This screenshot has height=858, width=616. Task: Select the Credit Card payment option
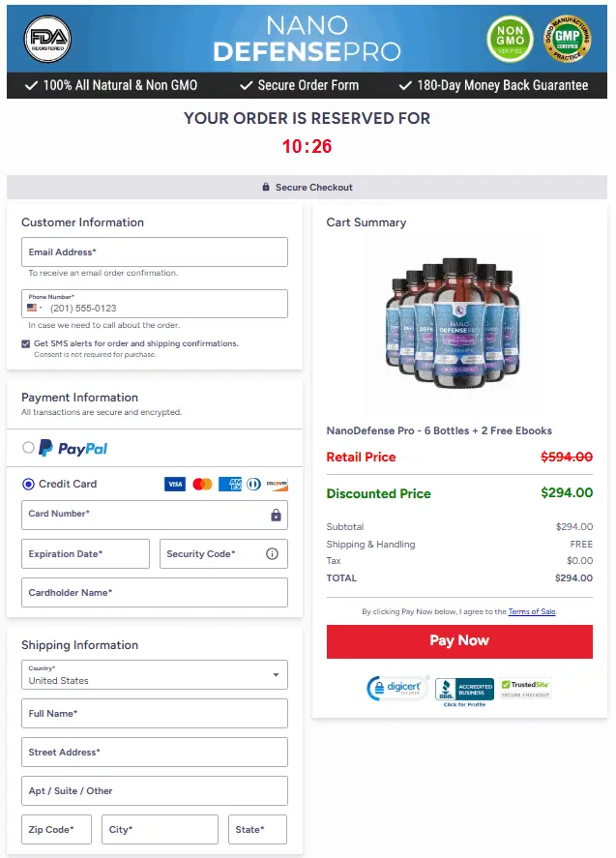point(28,484)
